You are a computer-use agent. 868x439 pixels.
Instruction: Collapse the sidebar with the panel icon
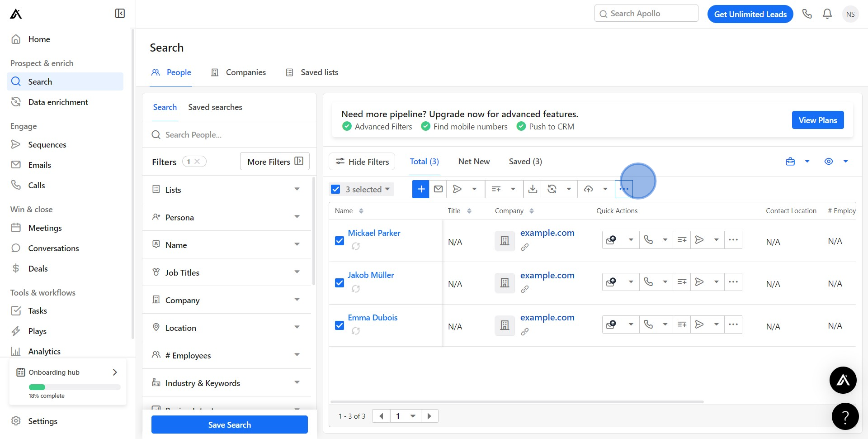(x=120, y=14)
